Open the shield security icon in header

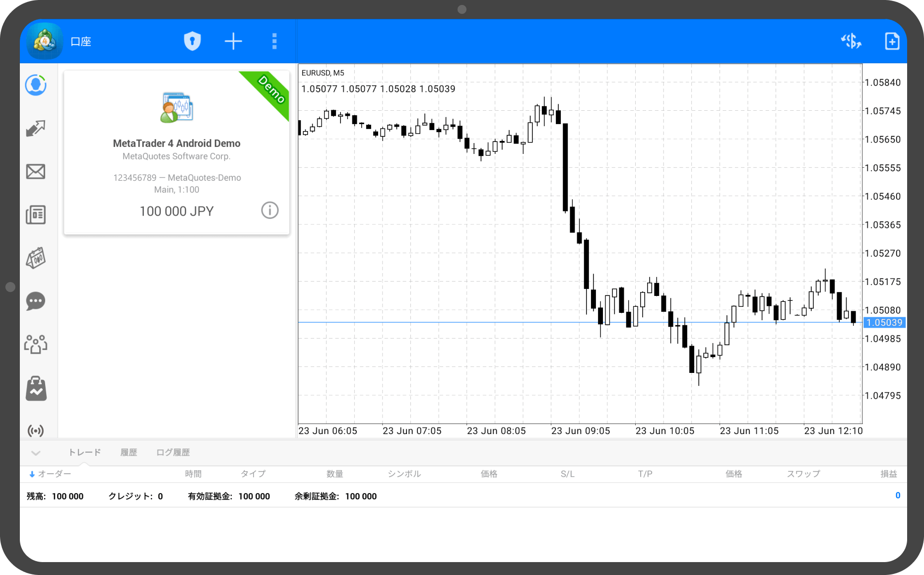[192, 41]
